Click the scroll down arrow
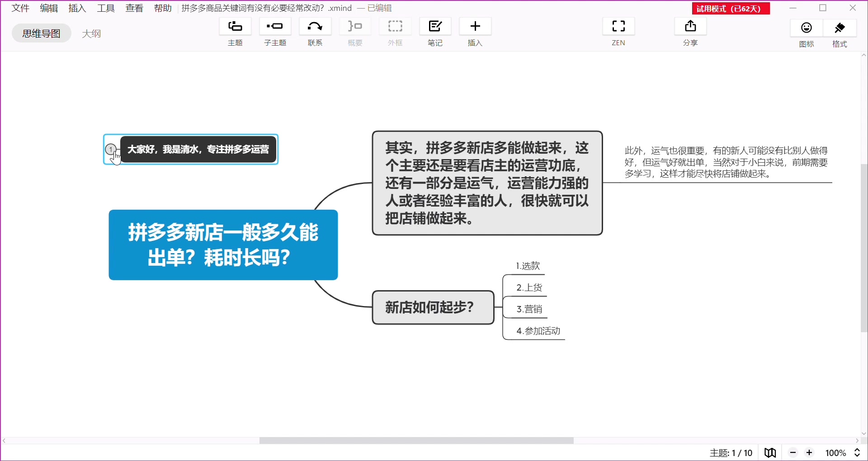Screen dimensions: 868x461 pyautogui.click(x=864, y=433)
